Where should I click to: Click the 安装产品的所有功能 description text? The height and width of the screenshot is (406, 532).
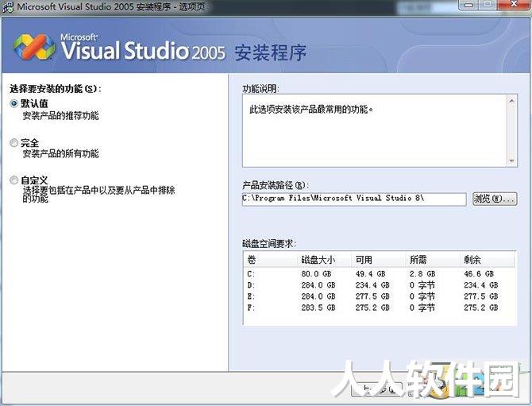[x=60, y=153]
